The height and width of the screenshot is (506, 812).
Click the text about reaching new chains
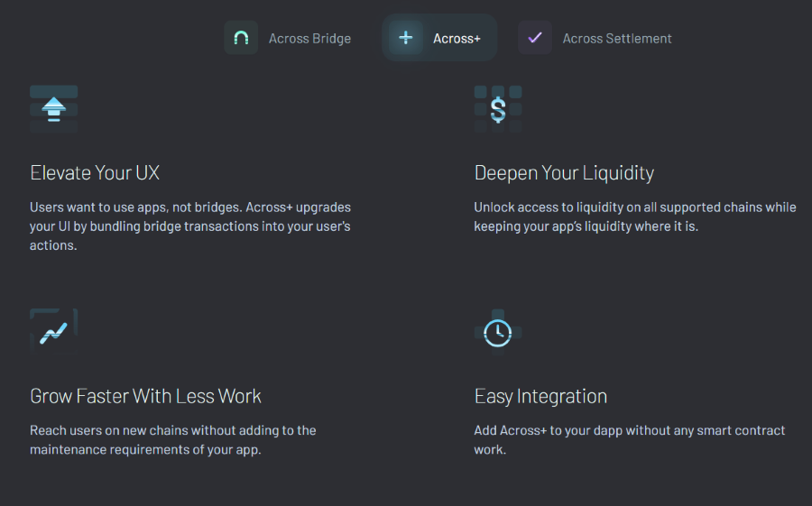[x=173, y=440]
